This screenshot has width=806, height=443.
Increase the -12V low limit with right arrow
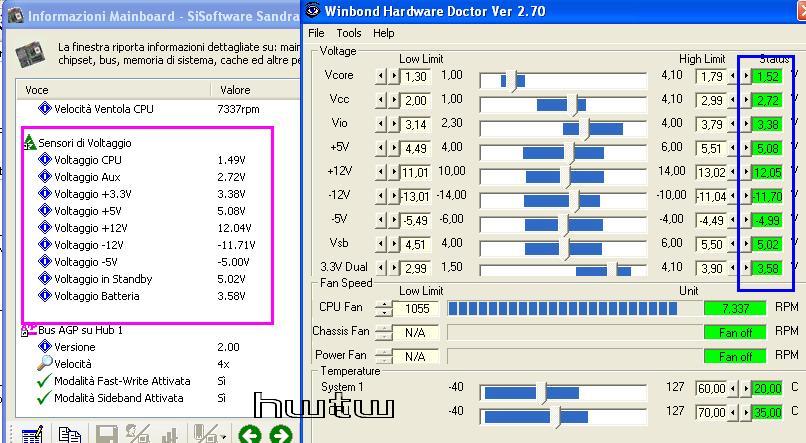click(x=394, y=196)
